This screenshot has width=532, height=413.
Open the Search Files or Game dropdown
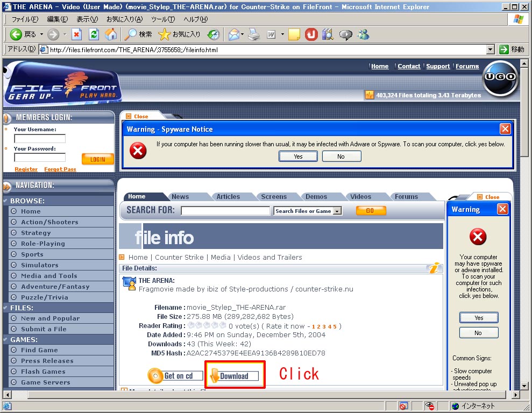[337, 211]
